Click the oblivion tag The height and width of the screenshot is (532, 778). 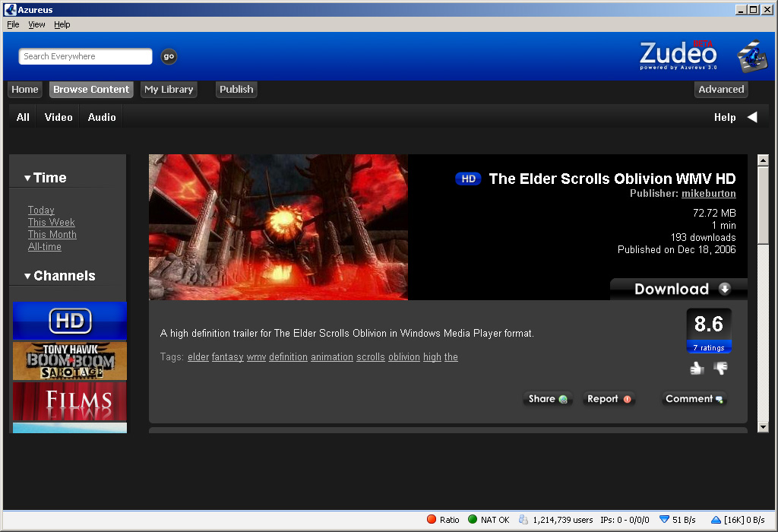(x=404, y=356)
